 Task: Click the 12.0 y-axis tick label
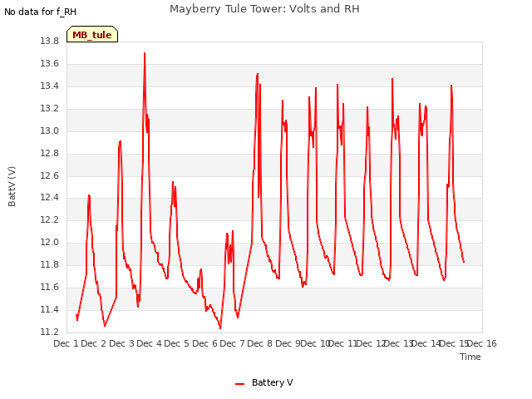[49, 242]
